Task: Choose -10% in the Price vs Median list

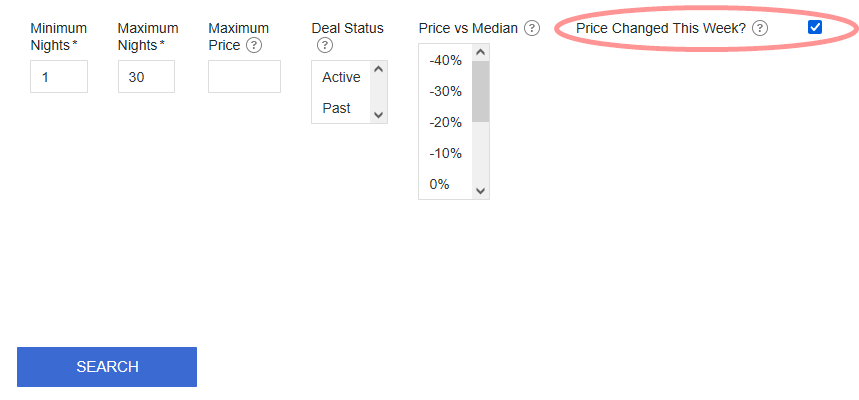Action: pos(445,153)
